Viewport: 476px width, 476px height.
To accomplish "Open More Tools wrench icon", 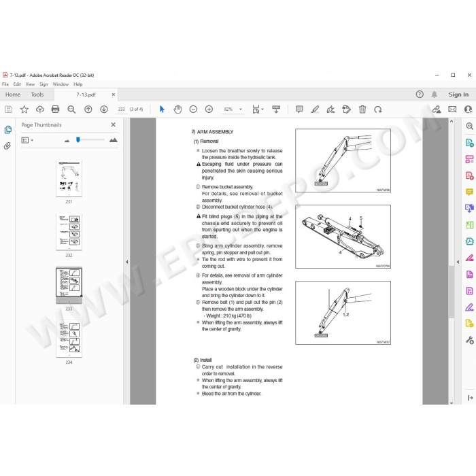I will click(469, 340).
